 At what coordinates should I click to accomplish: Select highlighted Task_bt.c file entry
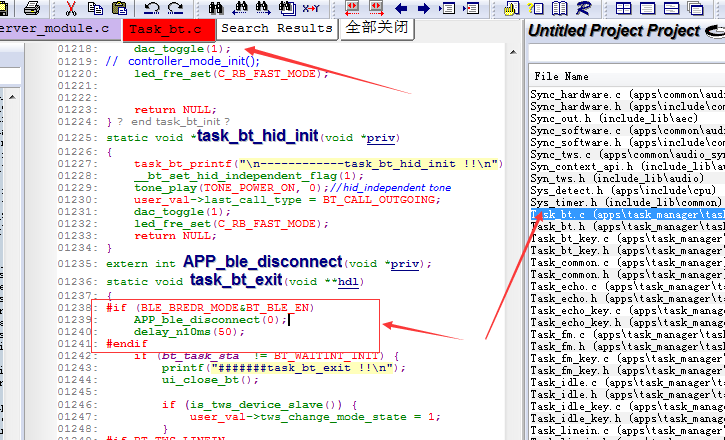627,214
